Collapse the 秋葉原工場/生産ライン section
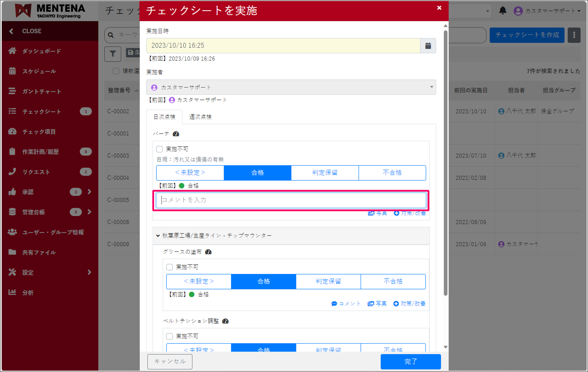 [x=158, y=236]
